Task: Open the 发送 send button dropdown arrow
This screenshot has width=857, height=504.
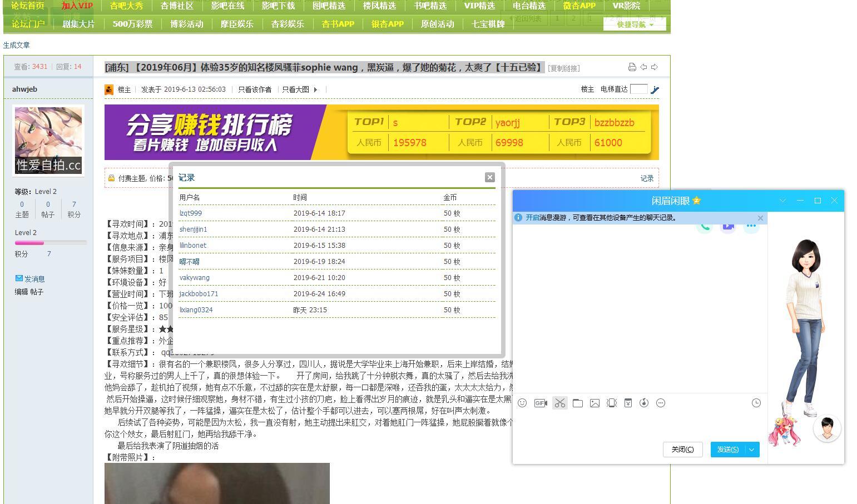Action: [x=752, y=450]
